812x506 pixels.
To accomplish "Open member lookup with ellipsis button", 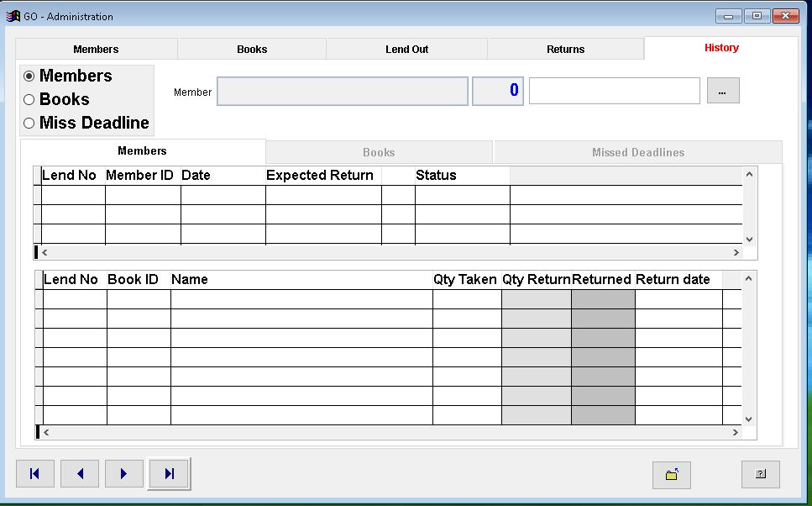I will (x=723, y=91).
